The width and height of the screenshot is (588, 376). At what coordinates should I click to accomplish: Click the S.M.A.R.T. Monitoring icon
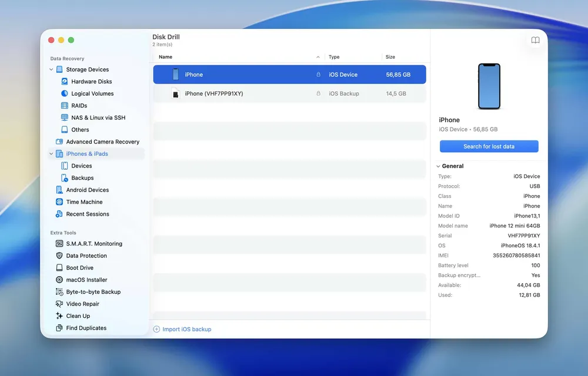[59, 243]
